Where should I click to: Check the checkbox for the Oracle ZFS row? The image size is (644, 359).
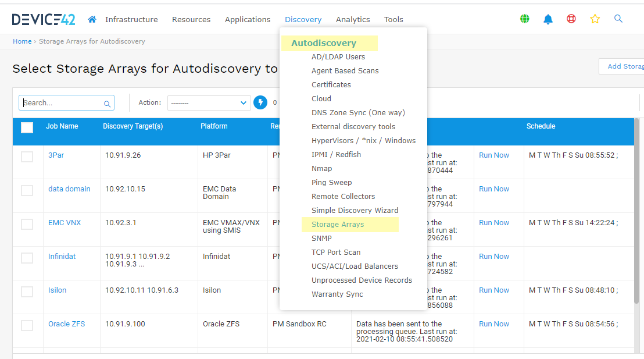click(27, 325)
